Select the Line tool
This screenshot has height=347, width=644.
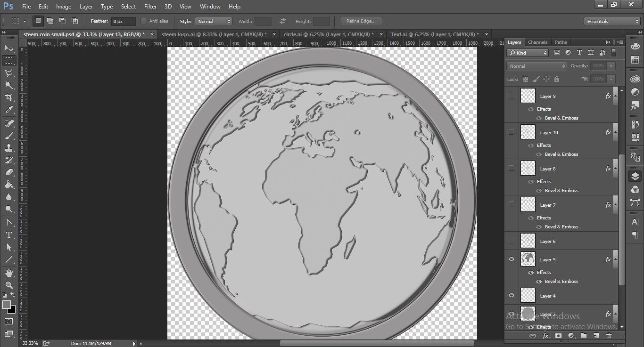point(9,259)
